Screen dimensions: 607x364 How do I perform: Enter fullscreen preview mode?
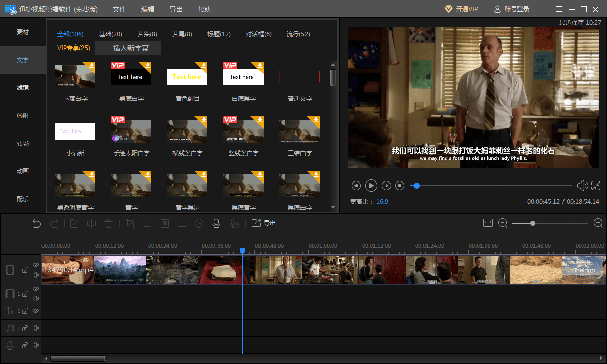596,186
